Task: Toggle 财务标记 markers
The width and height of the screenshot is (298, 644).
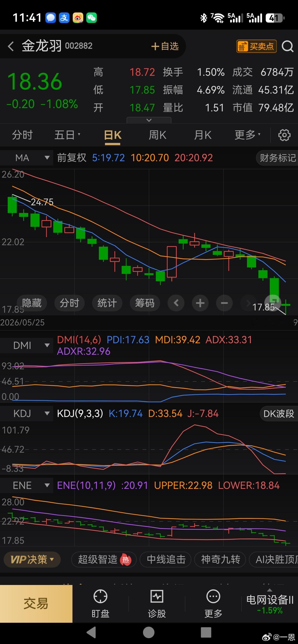Action: point(277,158)
